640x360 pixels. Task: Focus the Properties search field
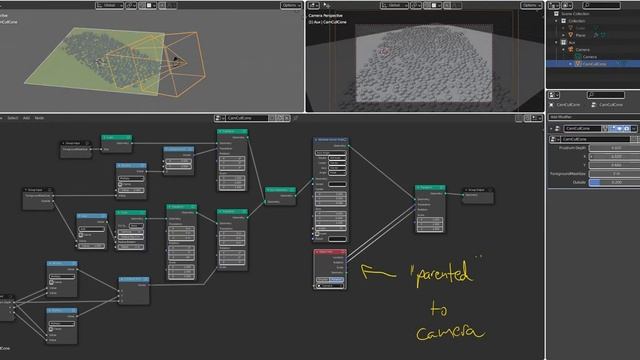pyautogui.click(x=606, y=95)
